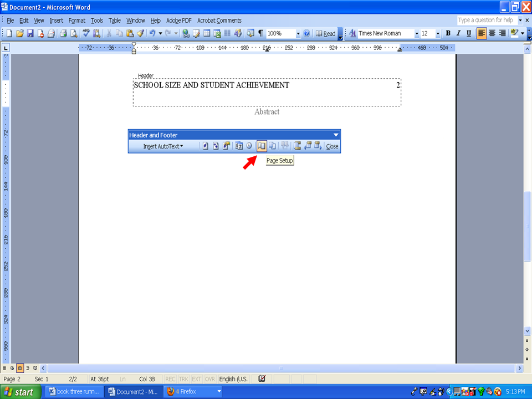Open the help question history dropdown

pos(520,21)
